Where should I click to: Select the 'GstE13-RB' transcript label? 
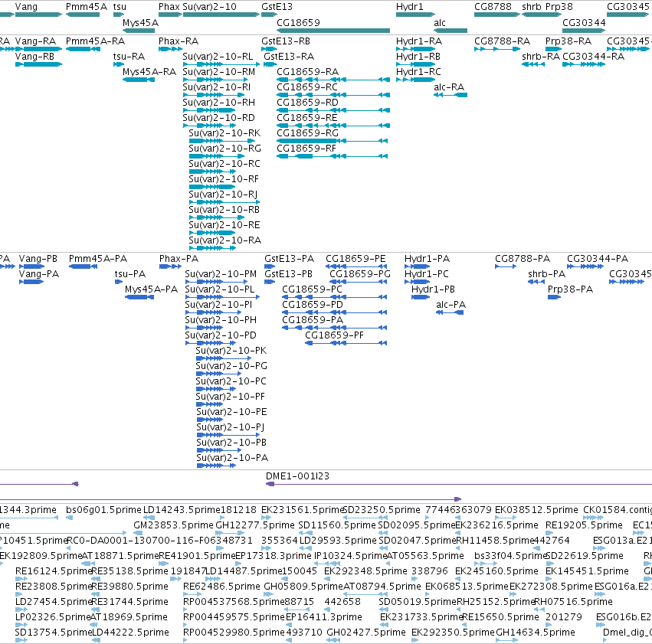[286, 41]
